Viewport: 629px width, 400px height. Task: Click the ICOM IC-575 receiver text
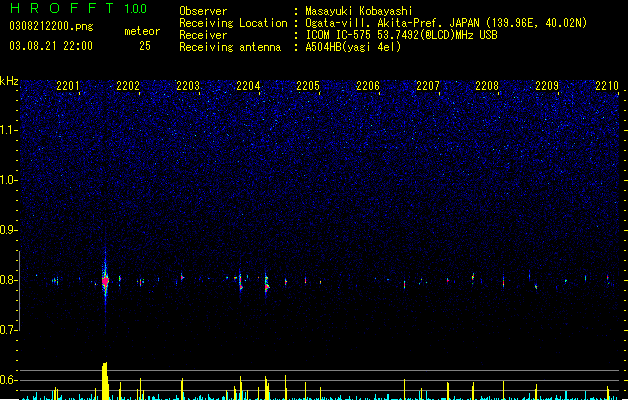[x=401, y=35]
